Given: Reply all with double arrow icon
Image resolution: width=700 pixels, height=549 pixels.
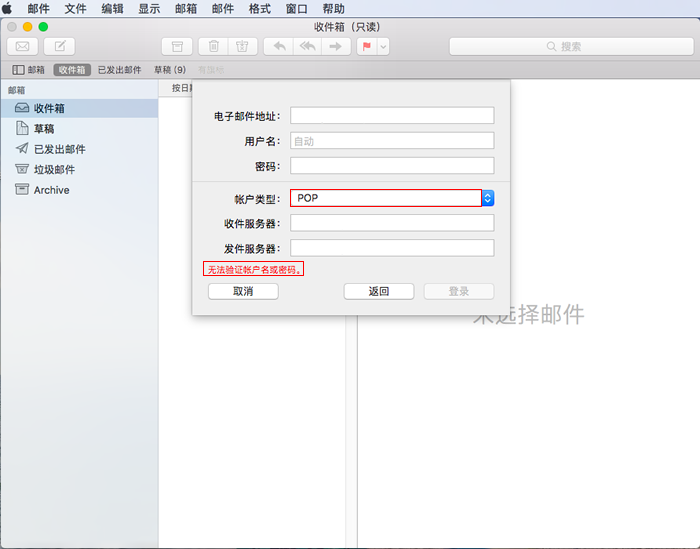Looking at the screenshot, I should 307,46.
